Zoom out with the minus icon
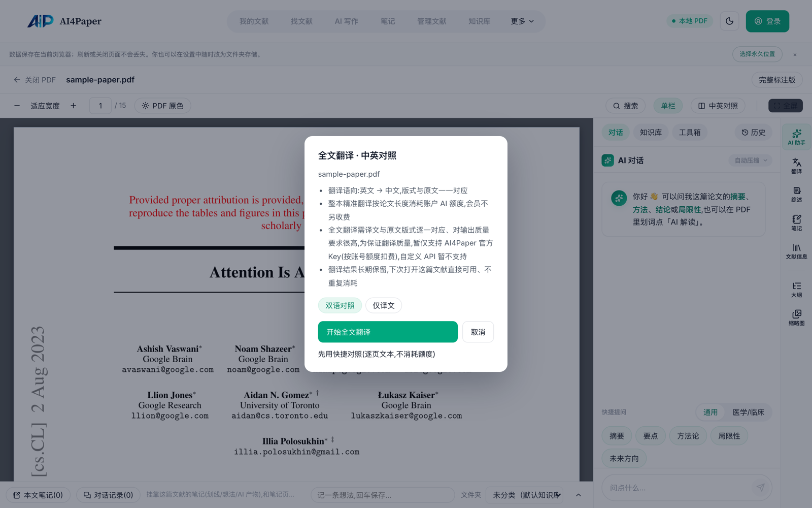Viewport: 812px width, 508px height. click(x=17, y=106)
